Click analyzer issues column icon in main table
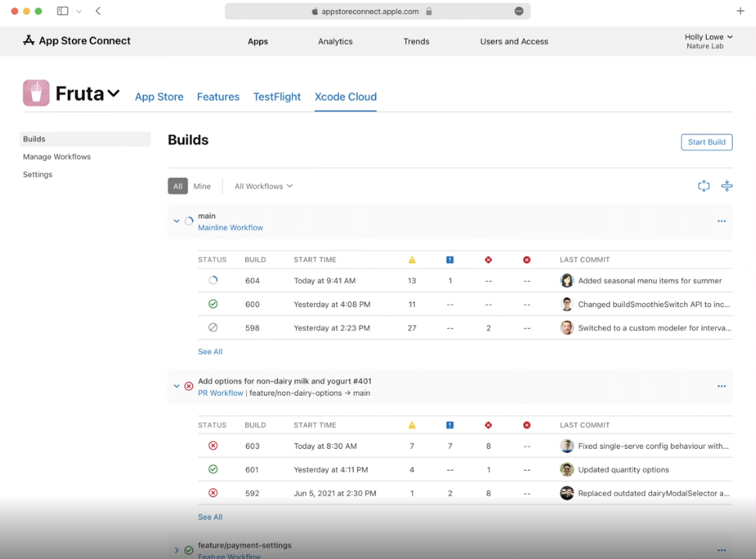The image size is (756, 559). click(x=450, y=260)
